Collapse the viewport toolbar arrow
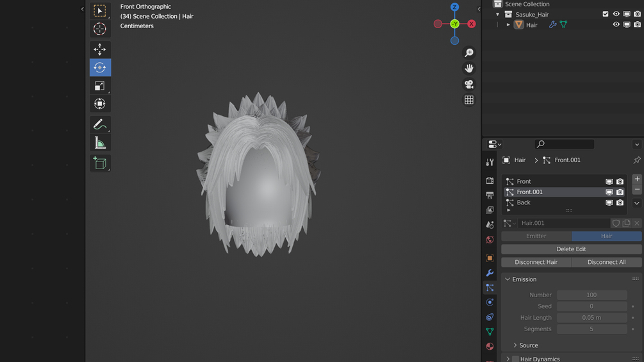This screenshot has height=362, width=644. tap(82, 9)
